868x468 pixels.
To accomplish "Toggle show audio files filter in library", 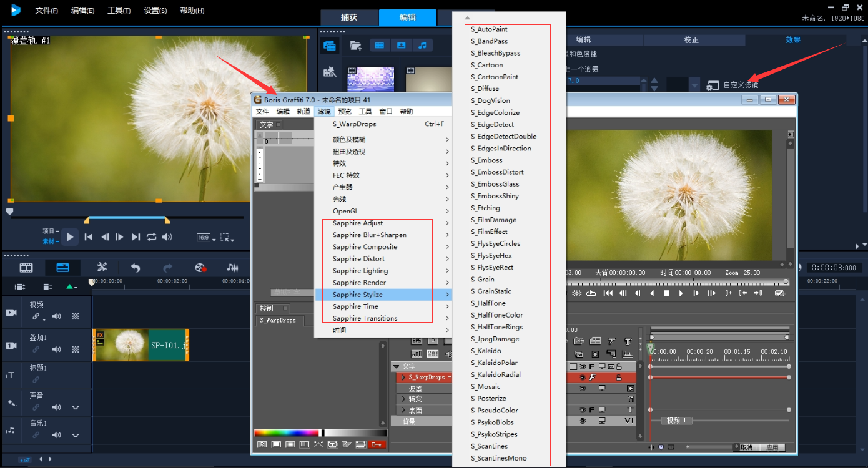I will [x=422, y=46].
